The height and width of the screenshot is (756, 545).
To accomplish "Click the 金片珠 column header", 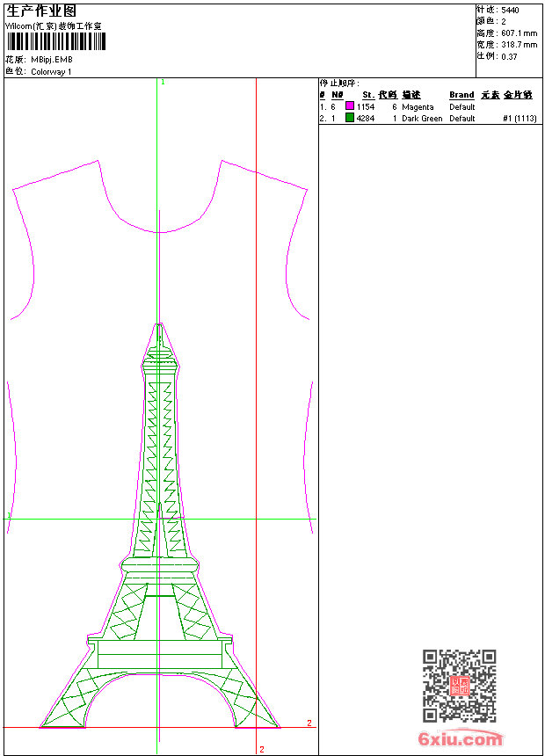I will [518, 95].
